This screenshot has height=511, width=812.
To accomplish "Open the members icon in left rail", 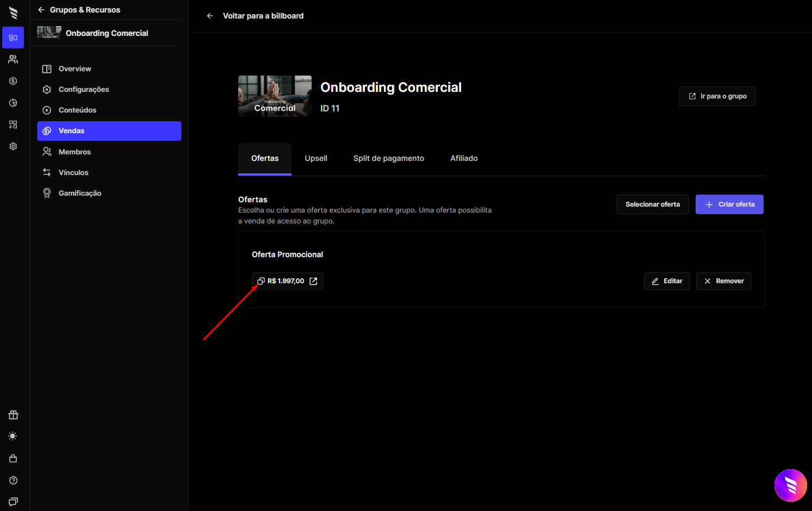I will [13, 59].
